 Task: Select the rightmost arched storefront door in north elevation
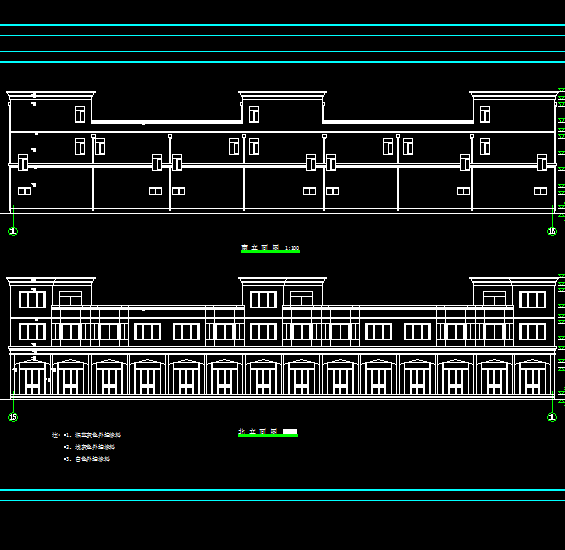coord(532,376)
